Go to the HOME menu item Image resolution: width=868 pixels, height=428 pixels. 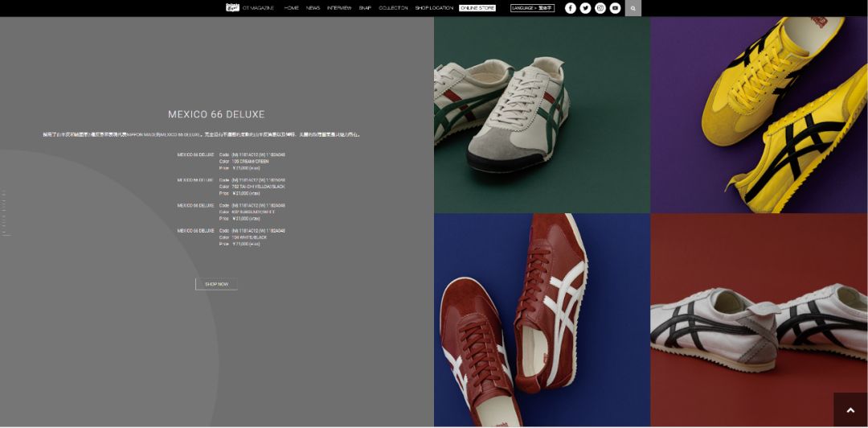click(291, 8)
